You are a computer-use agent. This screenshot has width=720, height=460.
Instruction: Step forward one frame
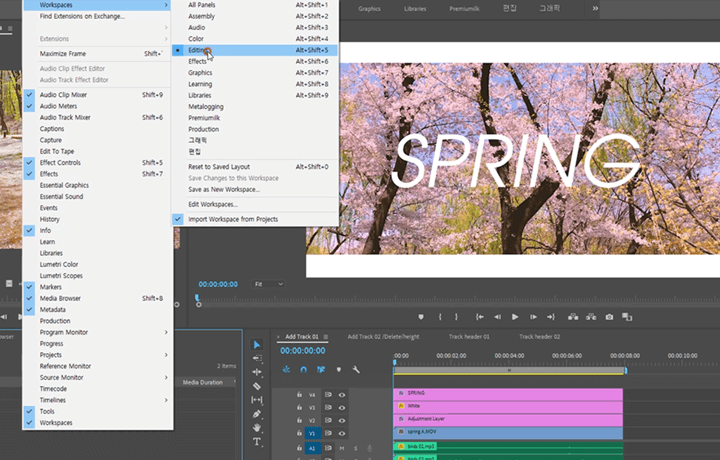point(533,317)
